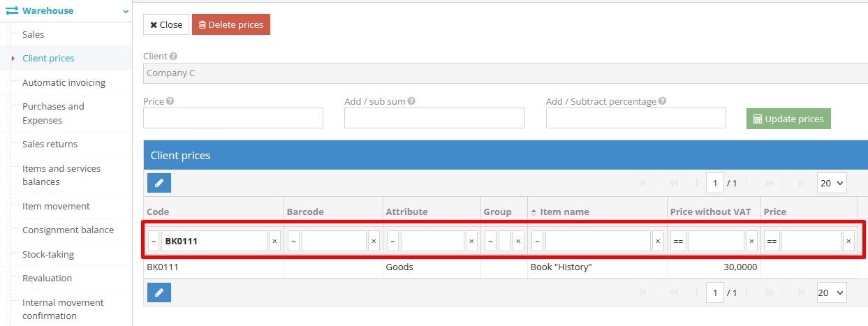Click the Add / sub sum input field

434,118
